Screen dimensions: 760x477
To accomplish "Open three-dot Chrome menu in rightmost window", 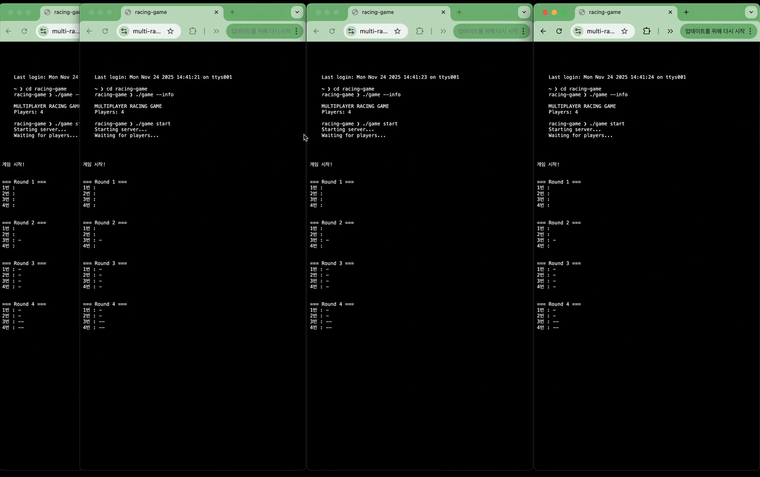I will tap(750, 31).
